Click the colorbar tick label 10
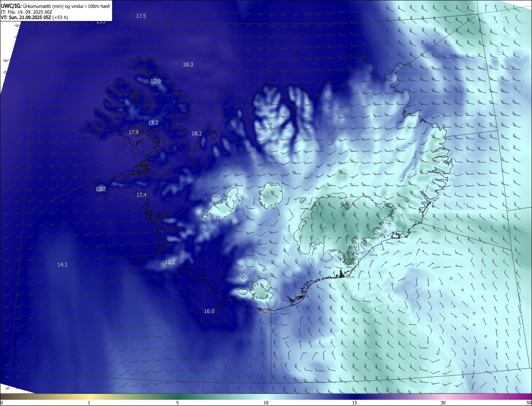Image resolution: width=532 pixels, height=406 pixels. (x=266, y=403)
